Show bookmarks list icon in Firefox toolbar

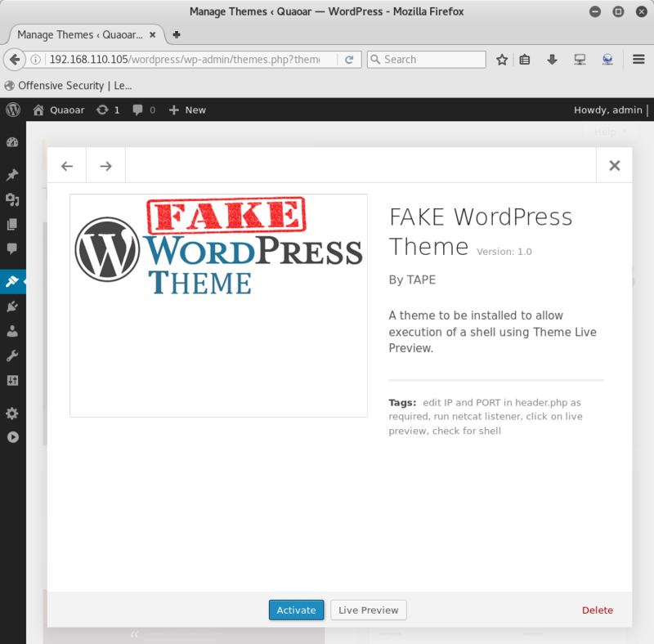click(525, 60)
